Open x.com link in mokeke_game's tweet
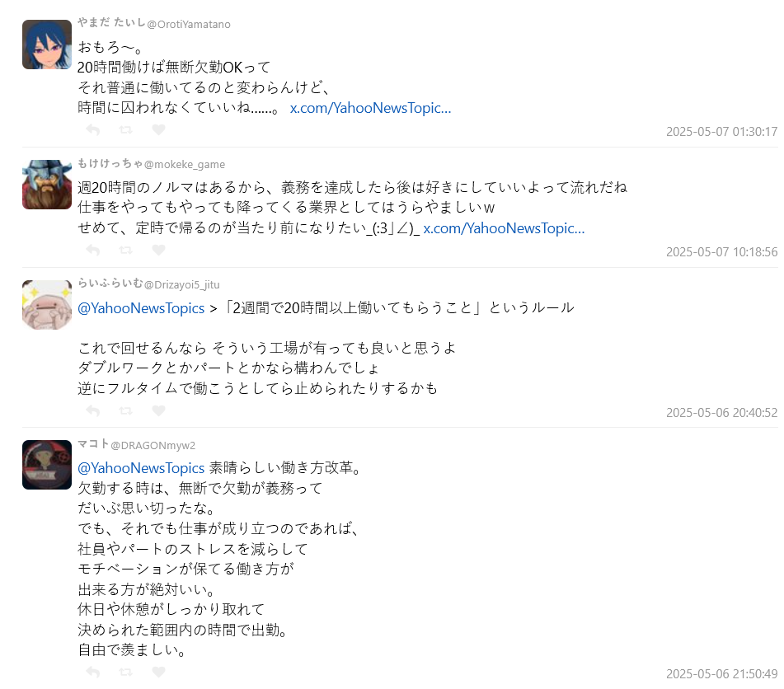 click(504, 228)
